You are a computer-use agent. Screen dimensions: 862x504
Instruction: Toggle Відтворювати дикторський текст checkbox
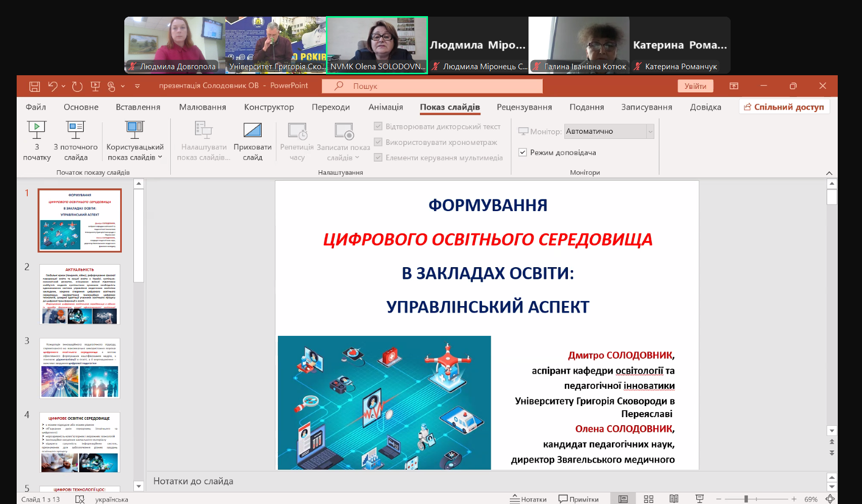pyautogui.click(x=378, y=126)
